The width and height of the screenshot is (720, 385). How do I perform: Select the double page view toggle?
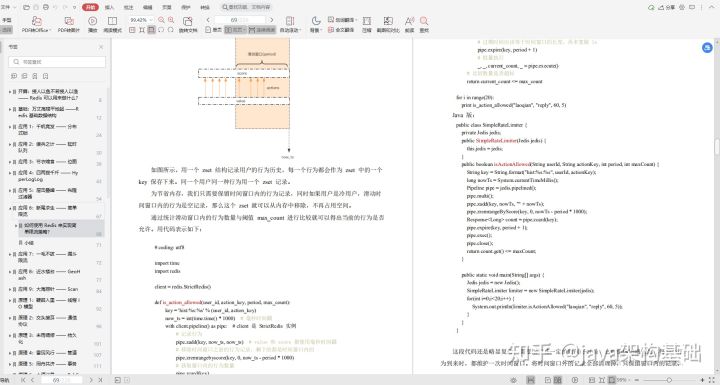(235, 29)
